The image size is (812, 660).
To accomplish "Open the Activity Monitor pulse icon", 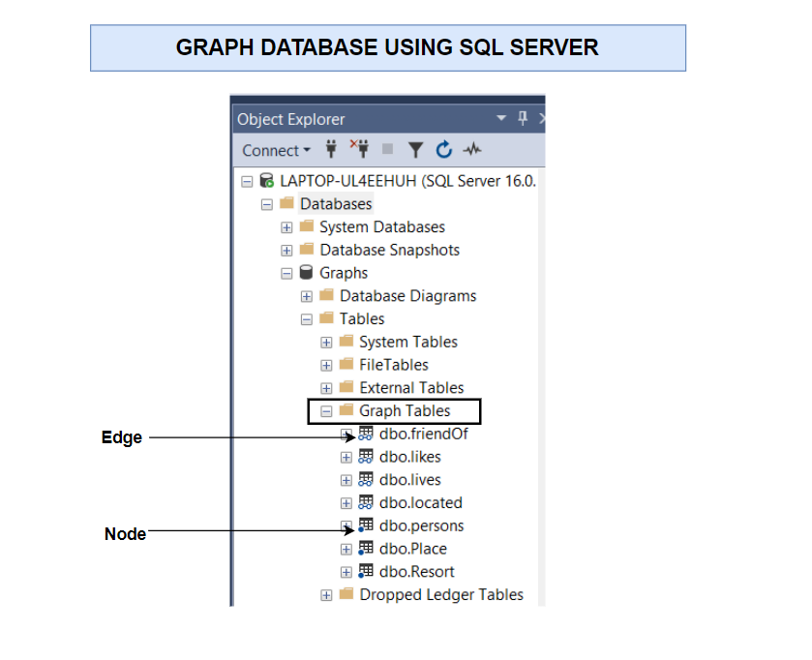I will coord(472,150).
